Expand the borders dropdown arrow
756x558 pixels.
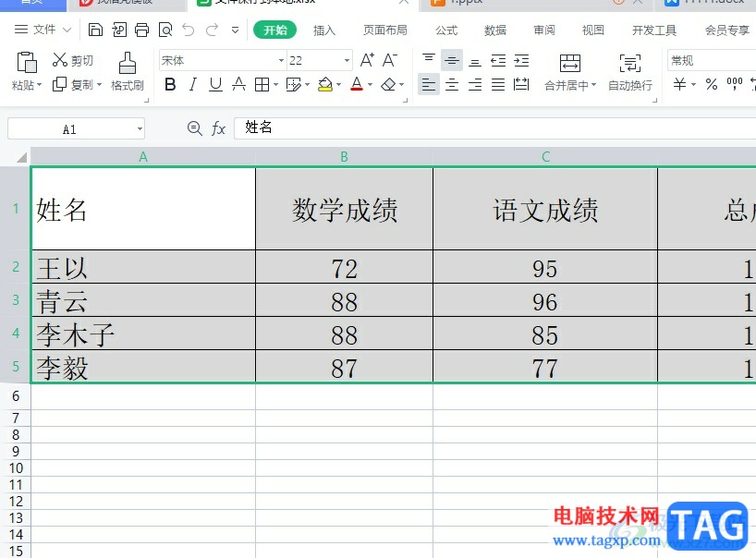[275, 85]
